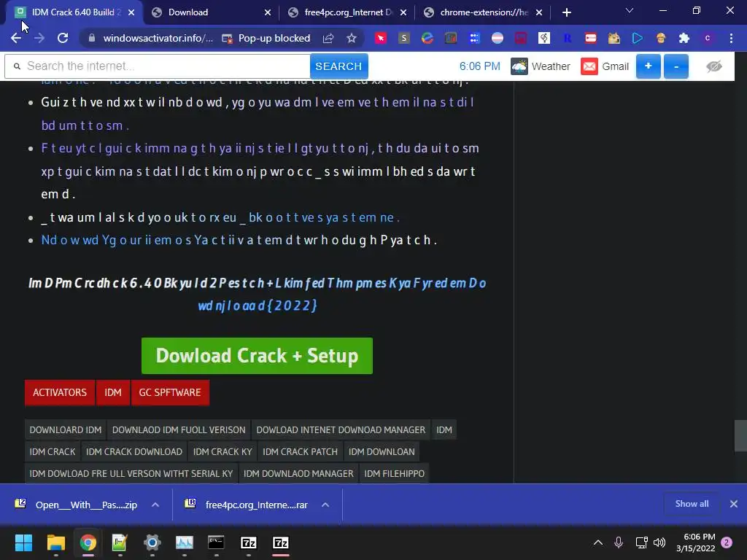This screenshot has width=747, height=560.
Task: Open the Open__With__Pas...zip download
Action: (x=76, y=505)
